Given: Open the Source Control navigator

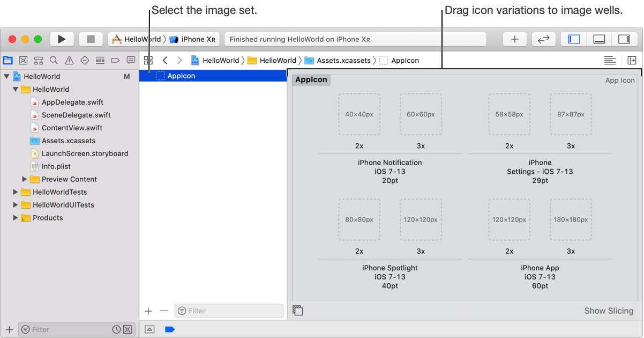Looking at the screenshot, I should point(23,60).
